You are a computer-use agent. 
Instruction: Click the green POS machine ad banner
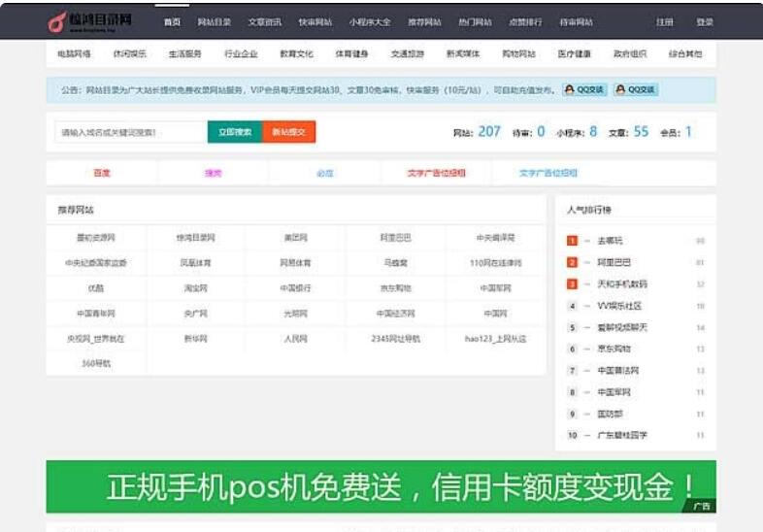click(381, 486)
